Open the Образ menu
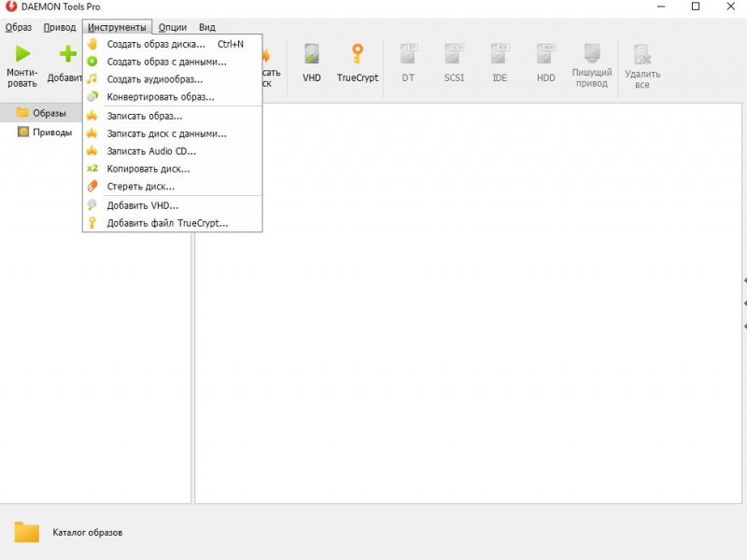This screenshot has height=560, width=747. (x=19, y=27)
